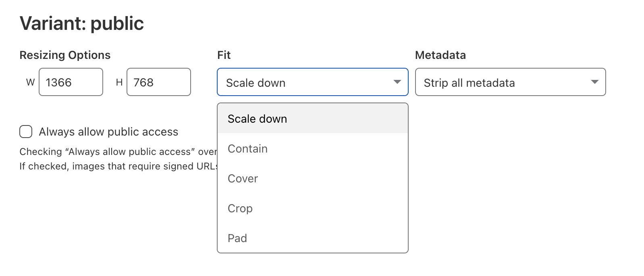Click the "Resizing Options" section label

65,55
